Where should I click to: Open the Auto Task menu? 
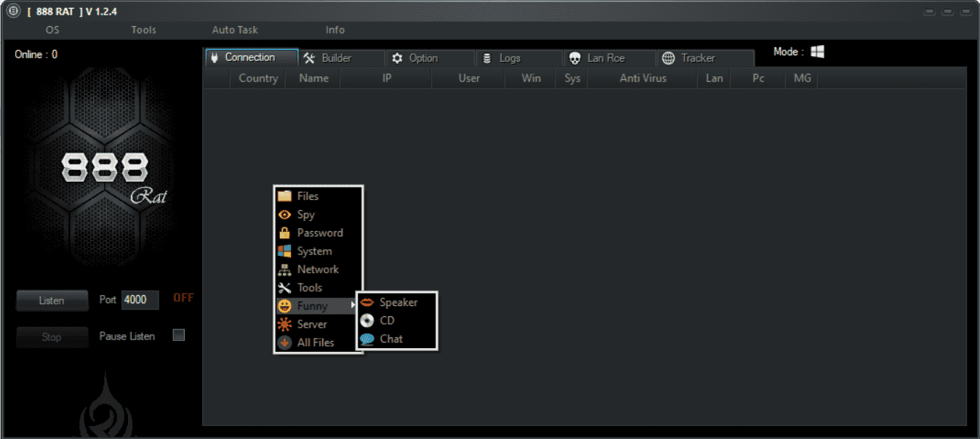[x=235, y=30]
